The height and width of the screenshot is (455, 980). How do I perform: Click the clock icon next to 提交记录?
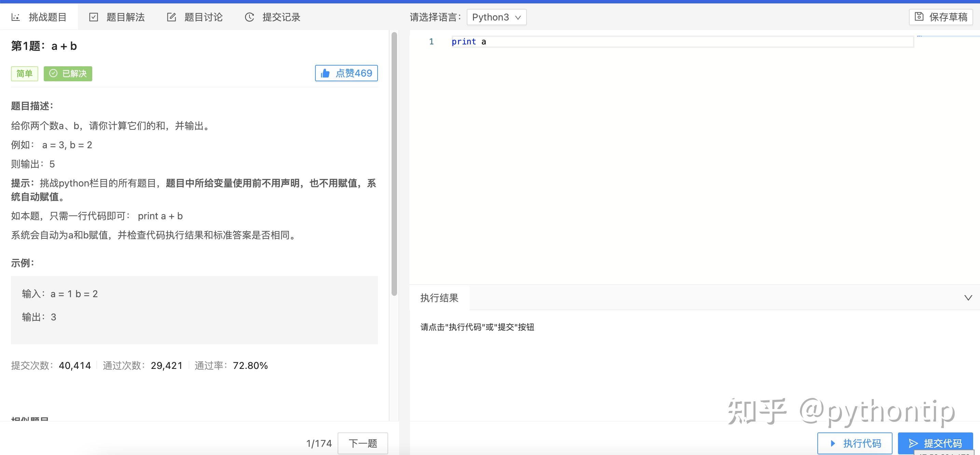point(249,17)
